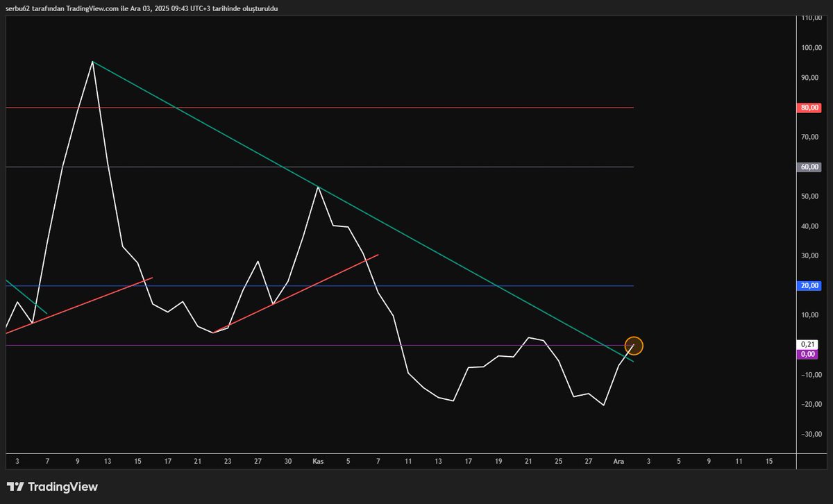Click the TradingView logo at bottom left

[52, 487]
